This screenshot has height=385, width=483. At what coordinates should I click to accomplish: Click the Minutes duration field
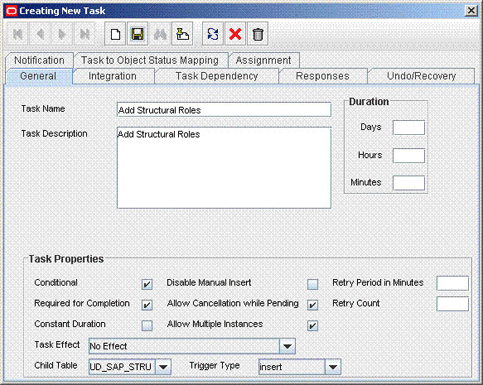click(x=409, y=183)
